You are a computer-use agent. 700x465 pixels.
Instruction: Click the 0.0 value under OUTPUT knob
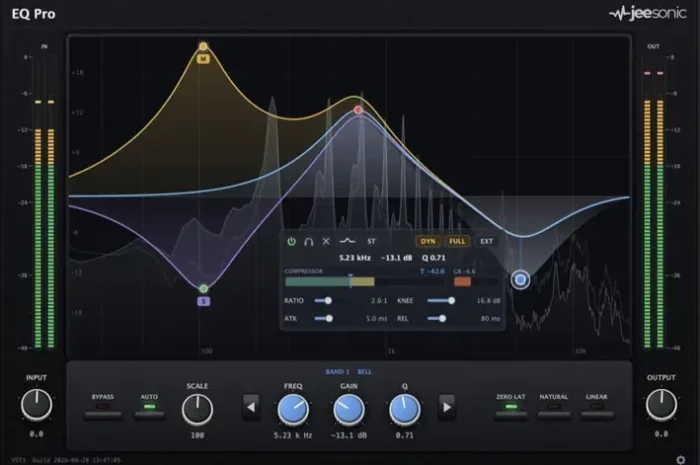click(661, 434)
